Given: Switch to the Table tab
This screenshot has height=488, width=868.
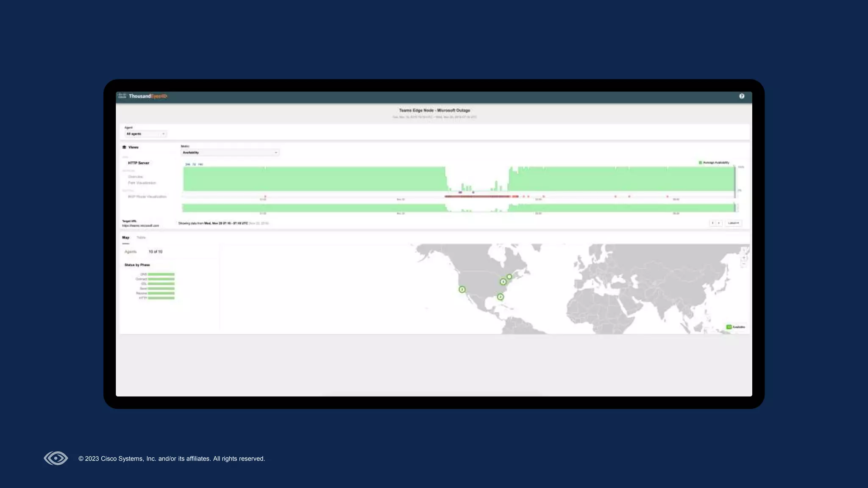Looking at the screenshot, I should click(141, 238).
